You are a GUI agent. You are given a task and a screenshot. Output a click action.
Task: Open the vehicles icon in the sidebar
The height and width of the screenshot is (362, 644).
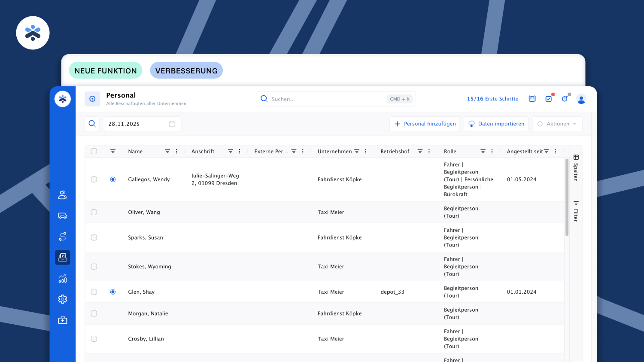tap(63, 216)
